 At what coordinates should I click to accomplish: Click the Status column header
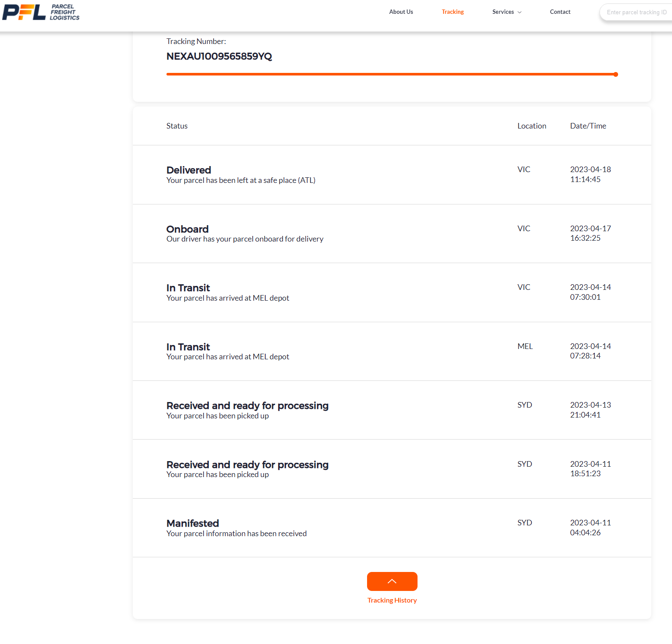177,126
